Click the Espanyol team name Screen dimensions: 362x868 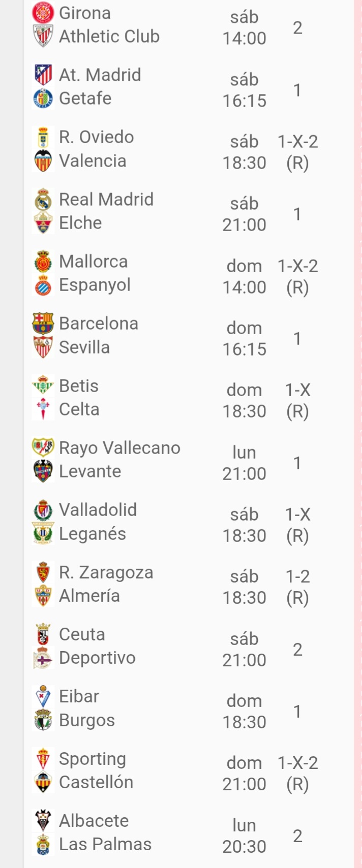click(x=95, y=285)
